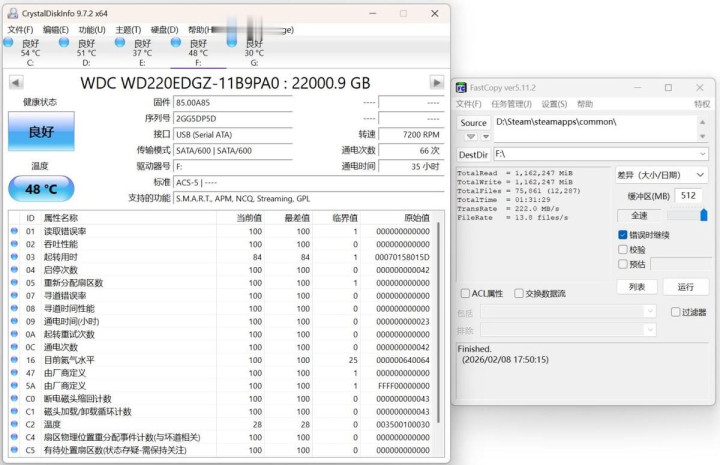Enable the 过滤器 filter checkbox
The height and width of the screenshot is (465, 720).
pyautogui.click(x=676, y=312)
